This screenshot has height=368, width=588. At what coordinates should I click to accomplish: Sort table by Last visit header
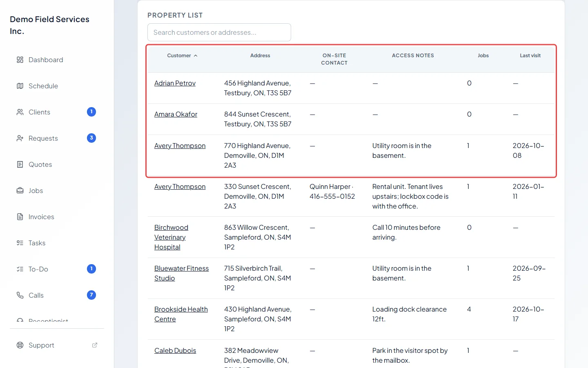[x=530, y=56]
